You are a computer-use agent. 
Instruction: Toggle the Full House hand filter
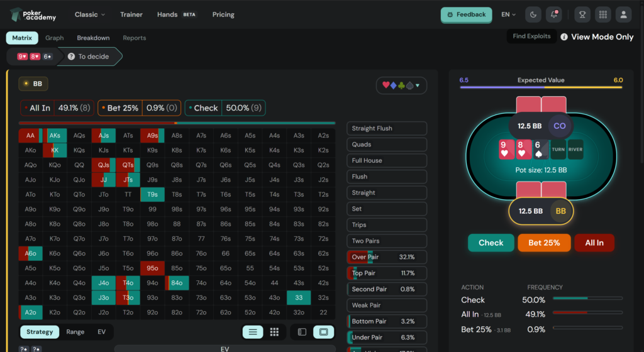coord(387,160)
